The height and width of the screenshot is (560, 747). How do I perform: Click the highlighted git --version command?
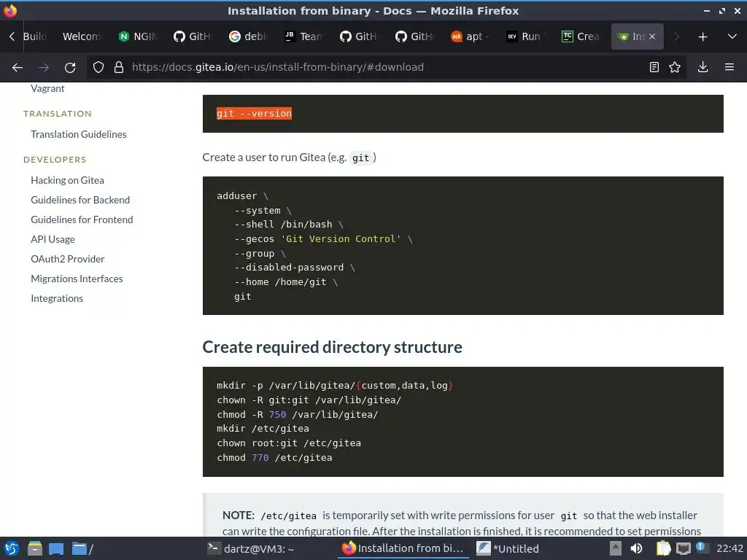[254, 113]
